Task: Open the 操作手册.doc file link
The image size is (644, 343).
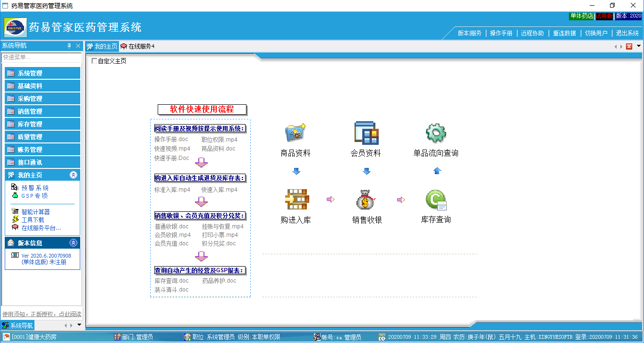Action: tap(171, 140)
